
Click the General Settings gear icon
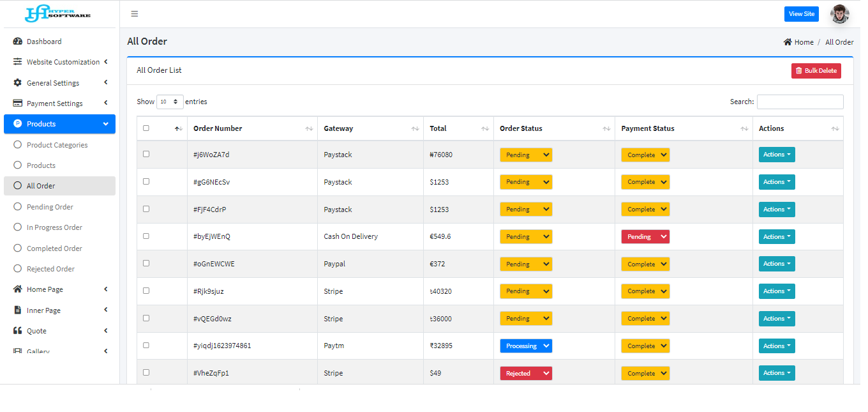(18, 83)
